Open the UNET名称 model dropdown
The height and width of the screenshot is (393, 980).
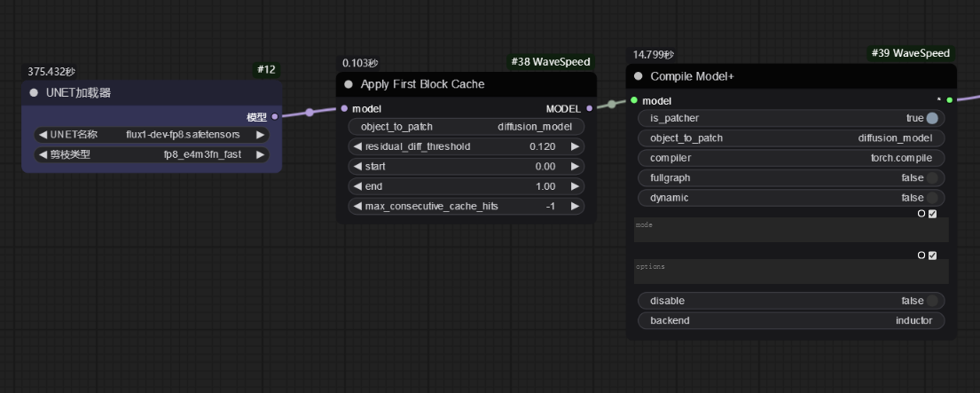pos(151,135)
